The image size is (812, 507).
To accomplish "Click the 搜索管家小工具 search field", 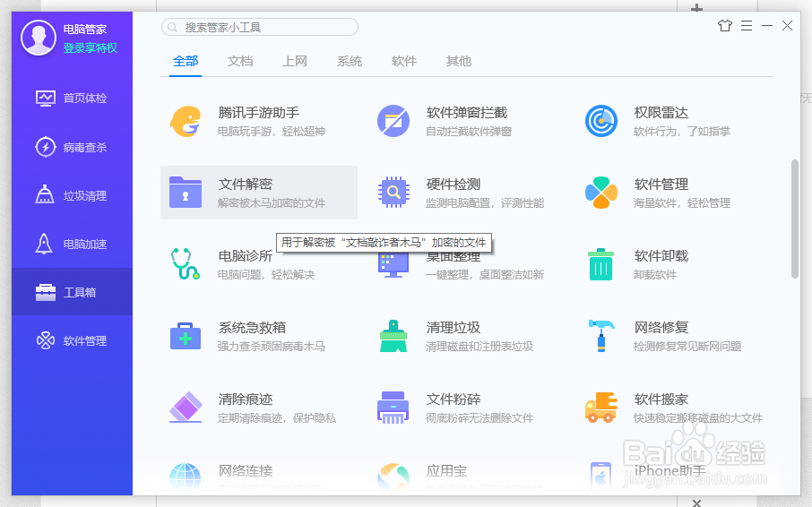I will (259, 27).
